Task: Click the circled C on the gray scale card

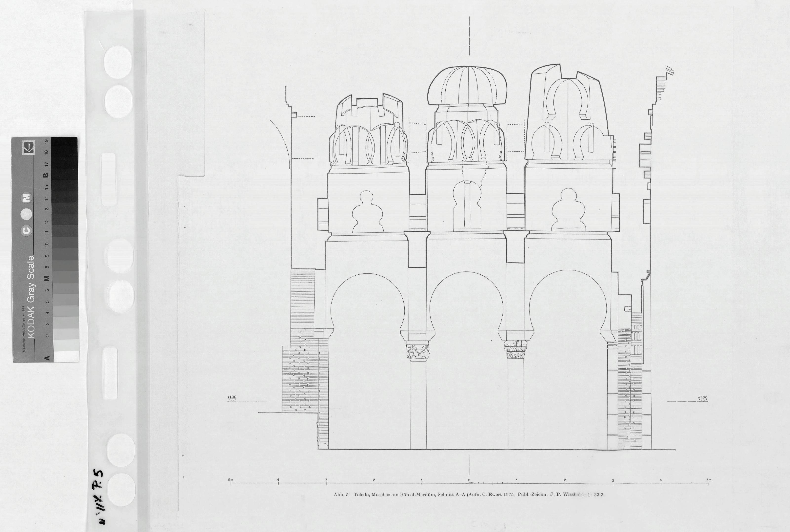Action: pyautogui.click(x=27, y=230)
